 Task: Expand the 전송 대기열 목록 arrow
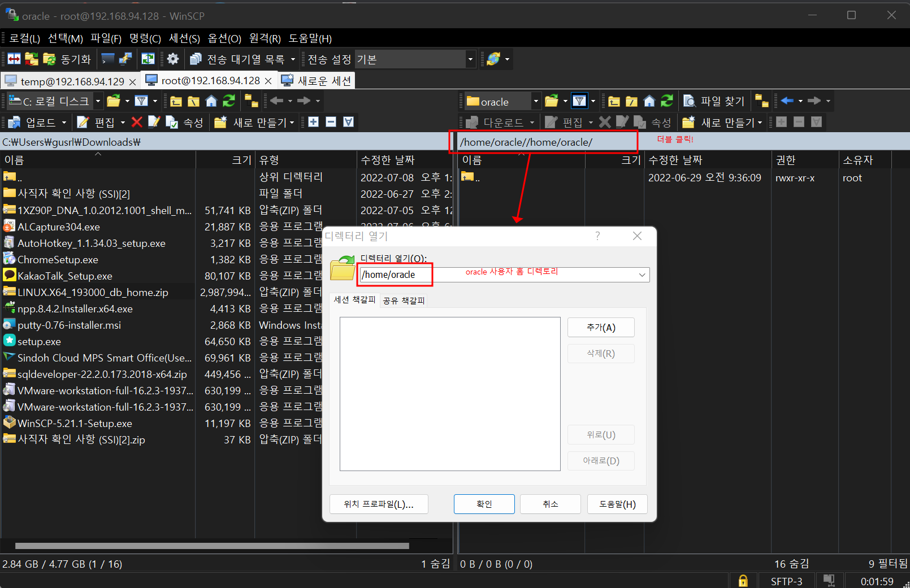(293, 59)
